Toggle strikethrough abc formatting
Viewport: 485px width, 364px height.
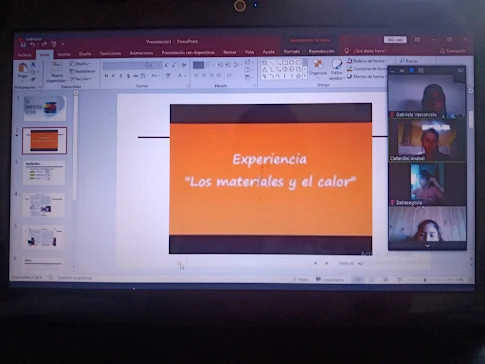[136, 76]
